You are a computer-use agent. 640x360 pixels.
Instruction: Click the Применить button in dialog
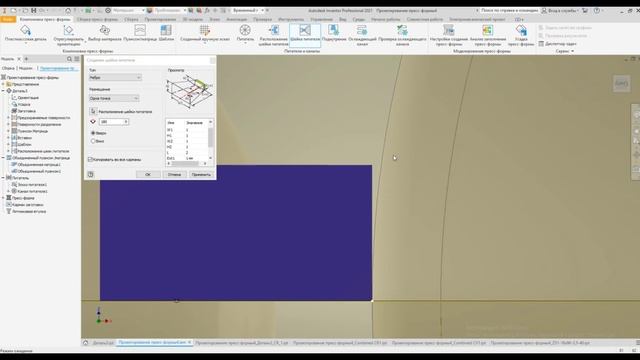(201, 174)
